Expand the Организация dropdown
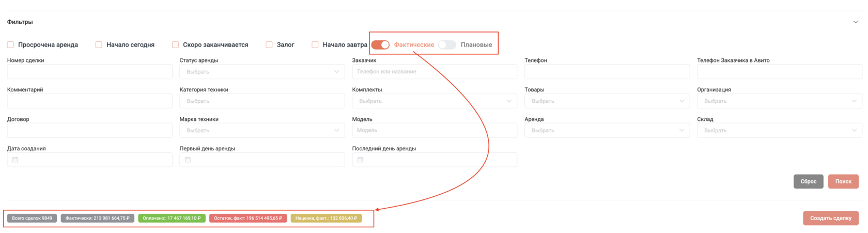 pyautogui.click(x=780, y=101)
